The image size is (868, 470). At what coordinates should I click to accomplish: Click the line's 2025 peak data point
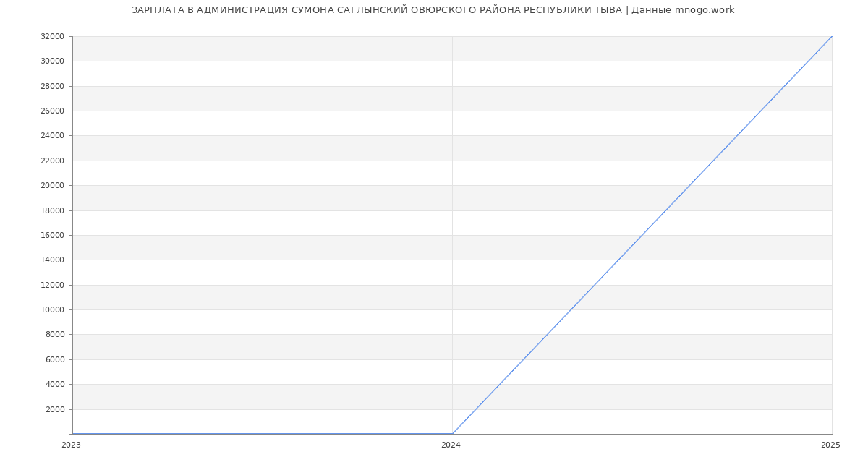coord(832,36)
